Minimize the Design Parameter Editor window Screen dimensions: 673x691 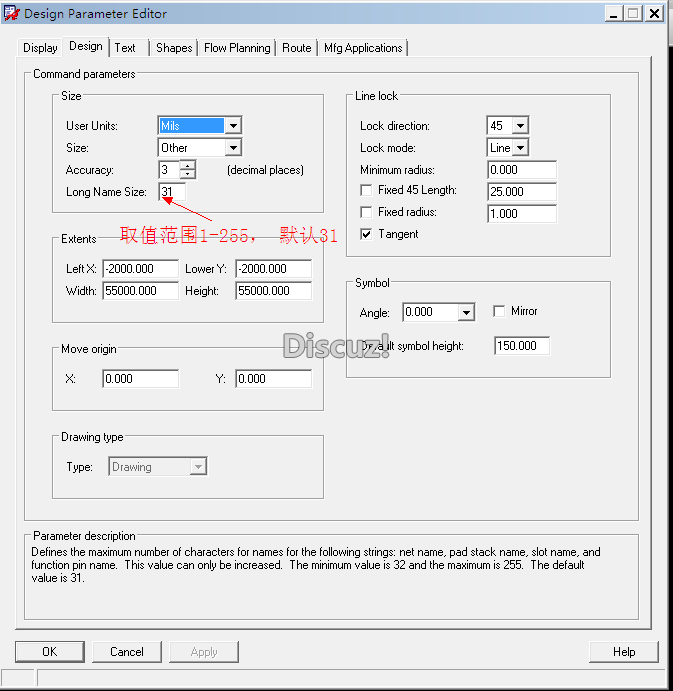pos(614,14)
